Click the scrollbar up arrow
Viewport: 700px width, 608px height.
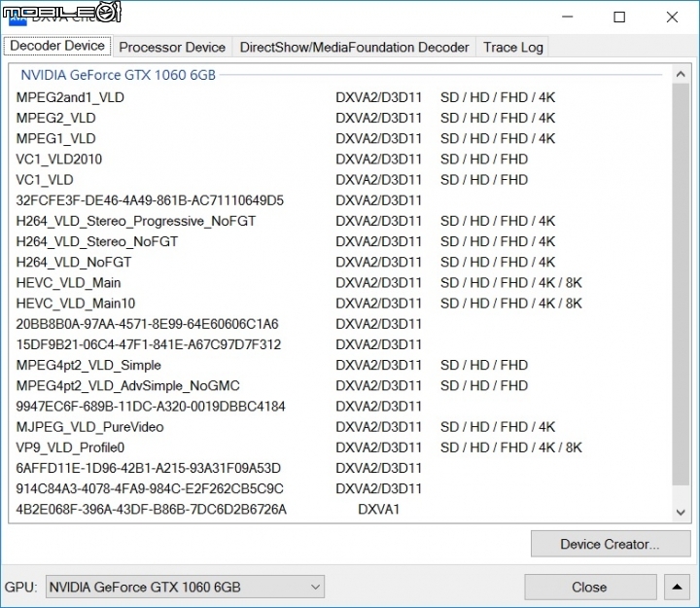[x=681, y=74]
